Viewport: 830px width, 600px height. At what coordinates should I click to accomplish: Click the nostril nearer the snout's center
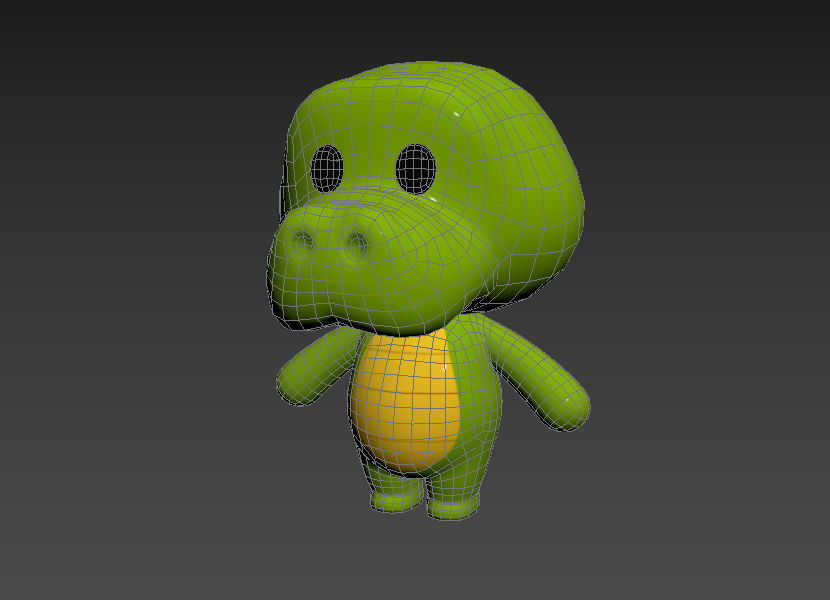(x=356, y=247)
